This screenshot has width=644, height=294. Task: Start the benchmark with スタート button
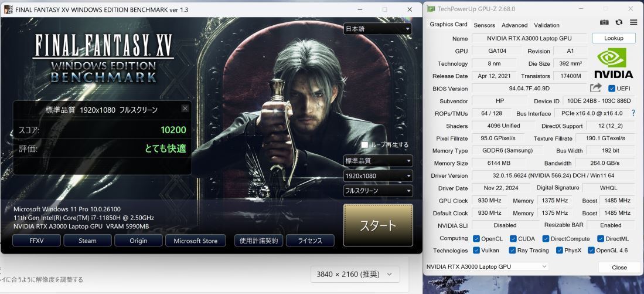378,225
